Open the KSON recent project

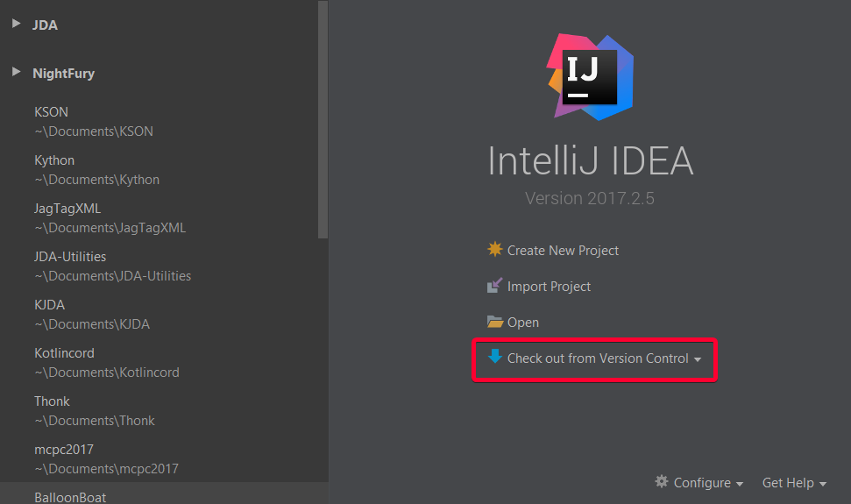93,122
